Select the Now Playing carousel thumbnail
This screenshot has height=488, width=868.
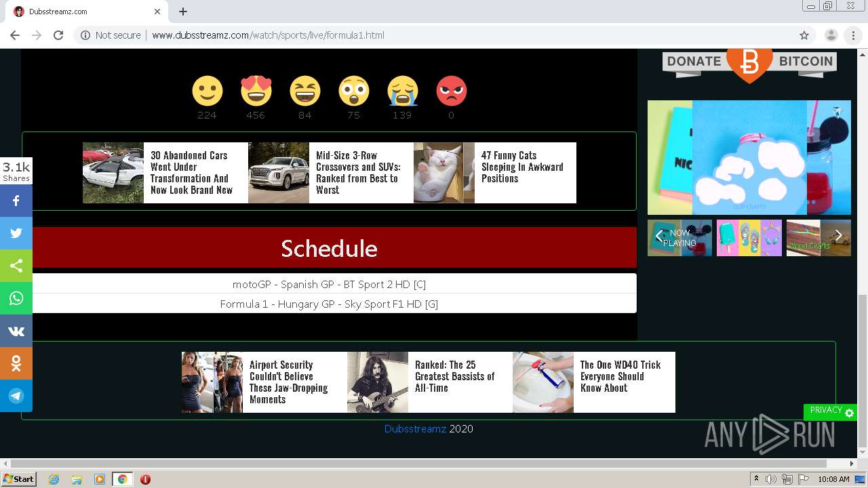coord(680,238)
